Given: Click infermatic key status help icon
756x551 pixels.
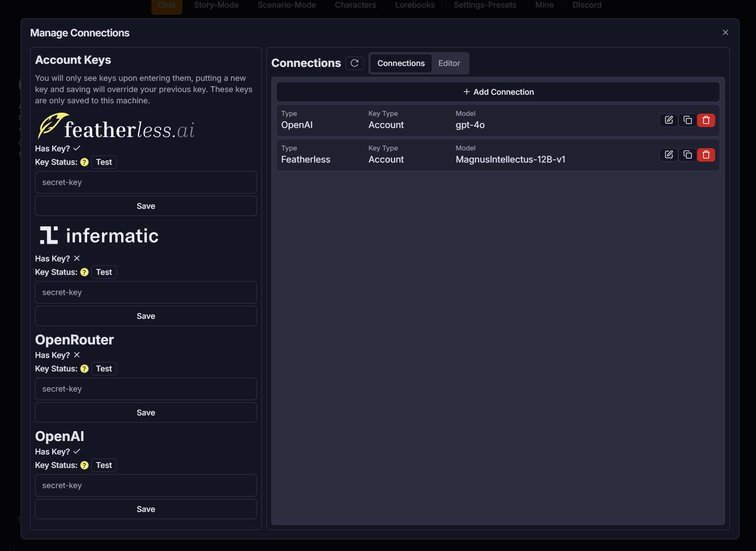Looking at the screenshot, I should [84, 272].
